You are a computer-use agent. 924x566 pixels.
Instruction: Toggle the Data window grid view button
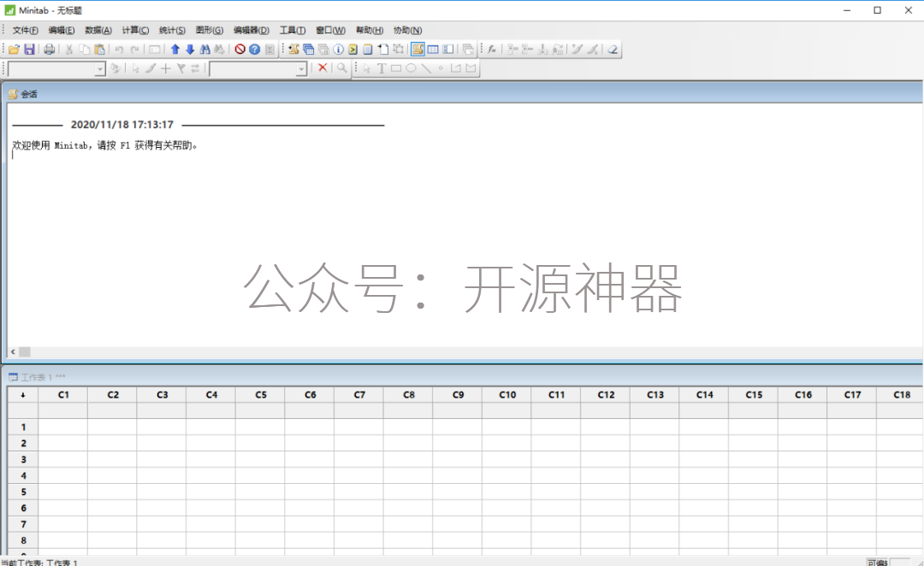tap(433, 50)
